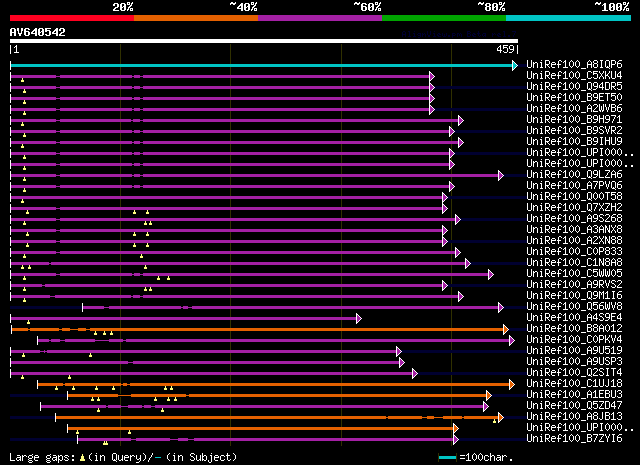This screenshot has height=465, width=640.
Task: Select the UniRef100_A9RVS2 label
Action: point(574,285)
